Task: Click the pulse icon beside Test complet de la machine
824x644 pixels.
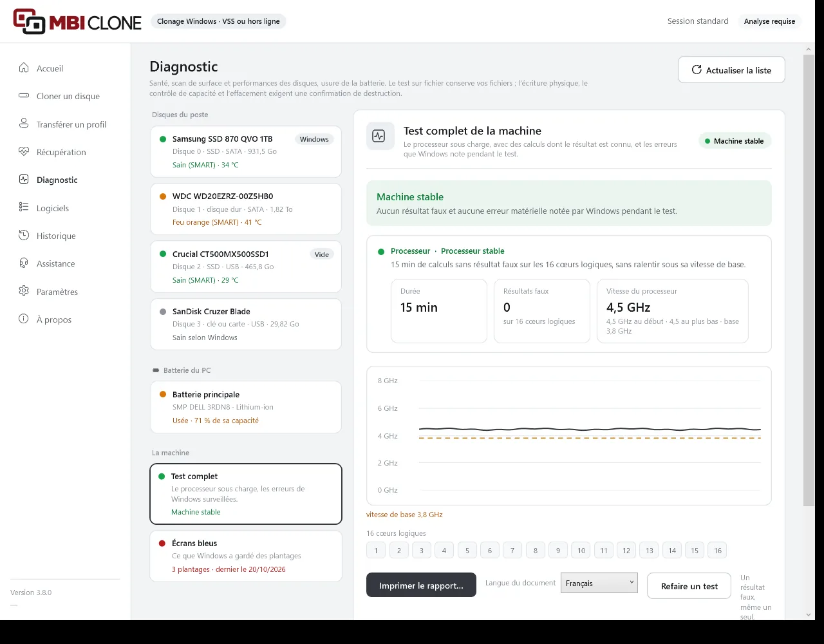Action: 379,136
